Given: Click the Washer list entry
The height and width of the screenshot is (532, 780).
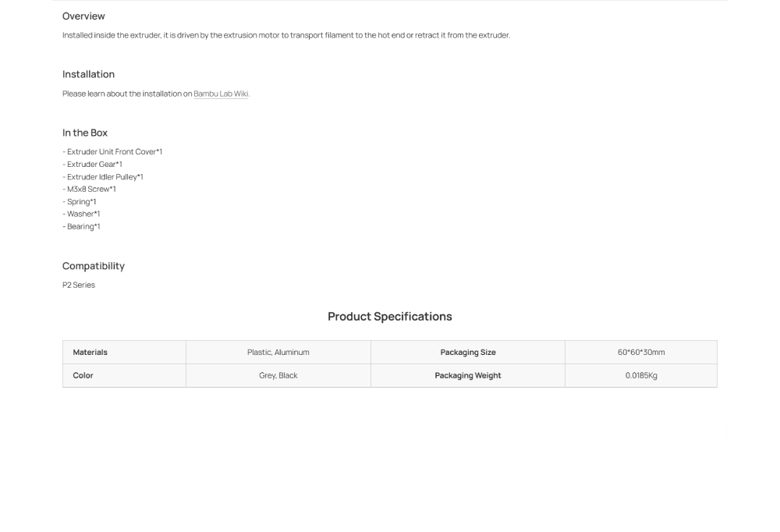Looking at the screenshot, I should click(x=83, y=214).
